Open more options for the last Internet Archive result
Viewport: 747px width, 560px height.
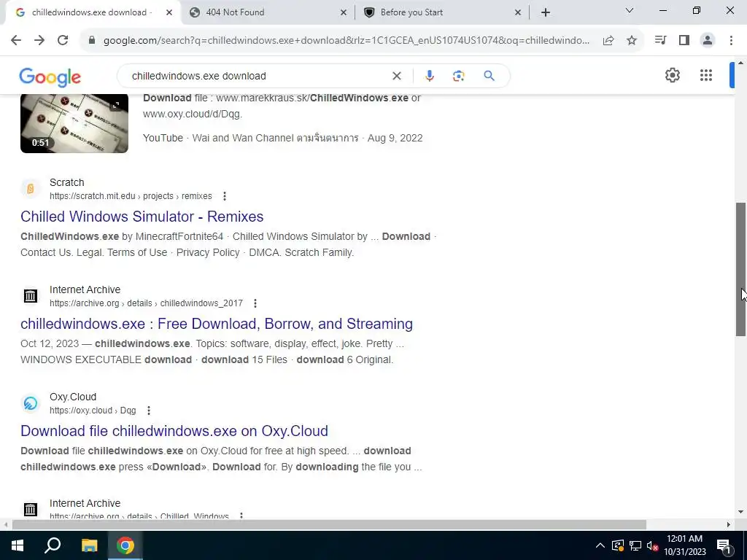click(x=241, y=516)
